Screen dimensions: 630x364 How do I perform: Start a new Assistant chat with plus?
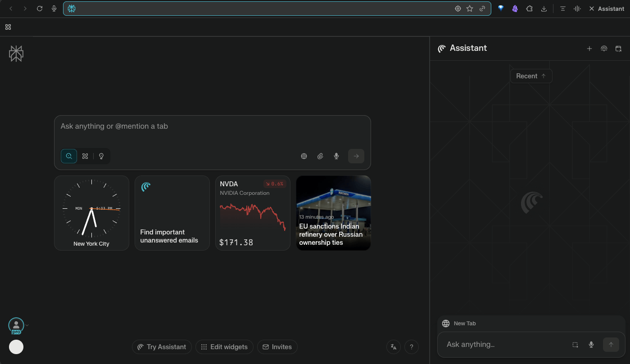coord(589,49)
